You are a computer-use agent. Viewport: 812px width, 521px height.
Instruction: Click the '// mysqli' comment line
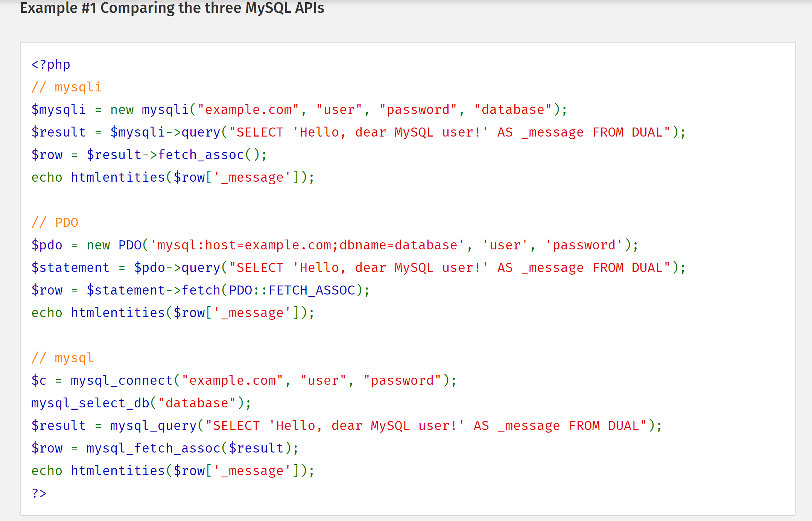click(x=67, y=87)
